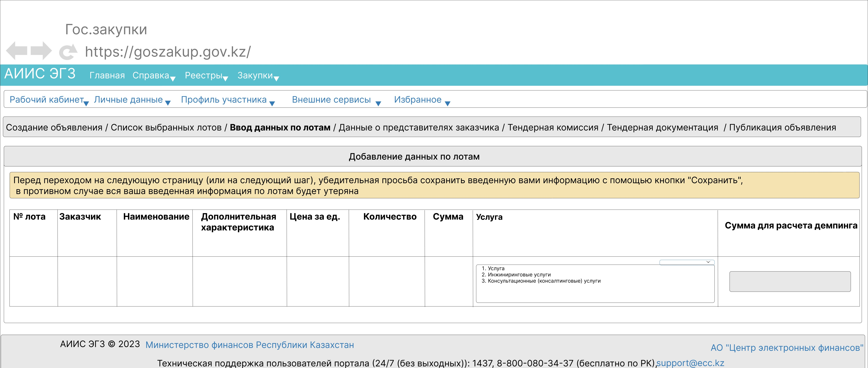Reload the page with the refresh icon
Viewport: 868px width, 368px height.
68,52
